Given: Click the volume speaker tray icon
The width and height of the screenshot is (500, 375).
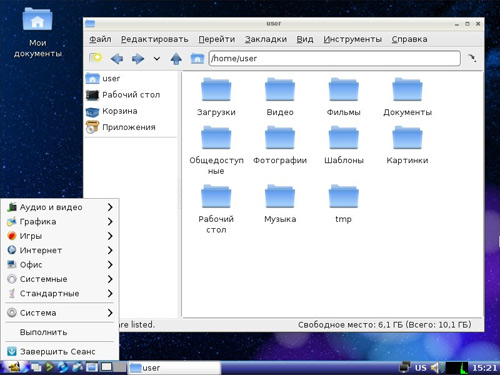Looking at the screenshot, I should pos(437,368).
